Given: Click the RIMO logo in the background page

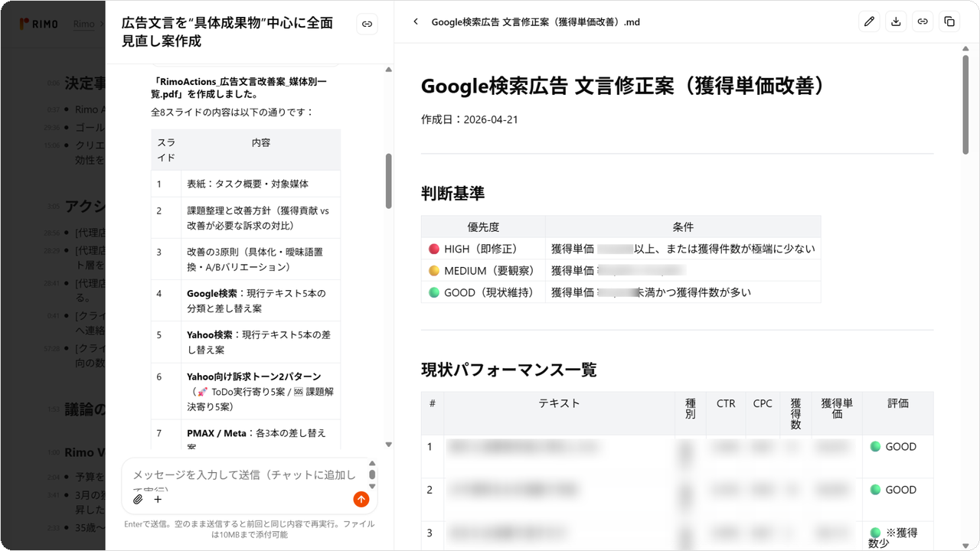Looking at the screenshot, I should 38,24.
